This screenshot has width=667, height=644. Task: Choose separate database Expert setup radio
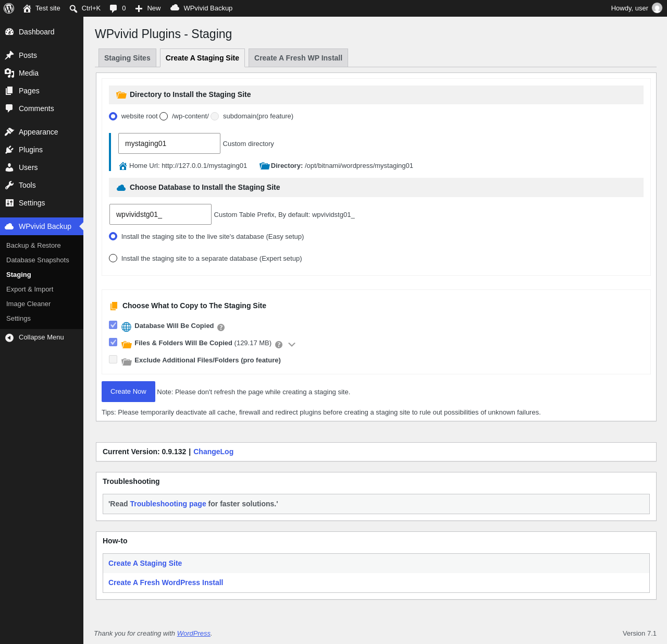point(113,258)
